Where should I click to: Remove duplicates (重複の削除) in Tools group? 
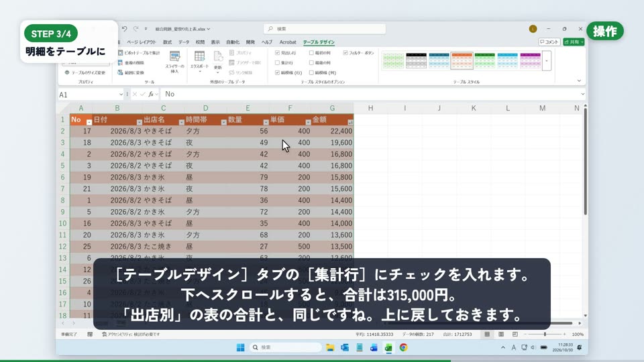pos(131,63)
